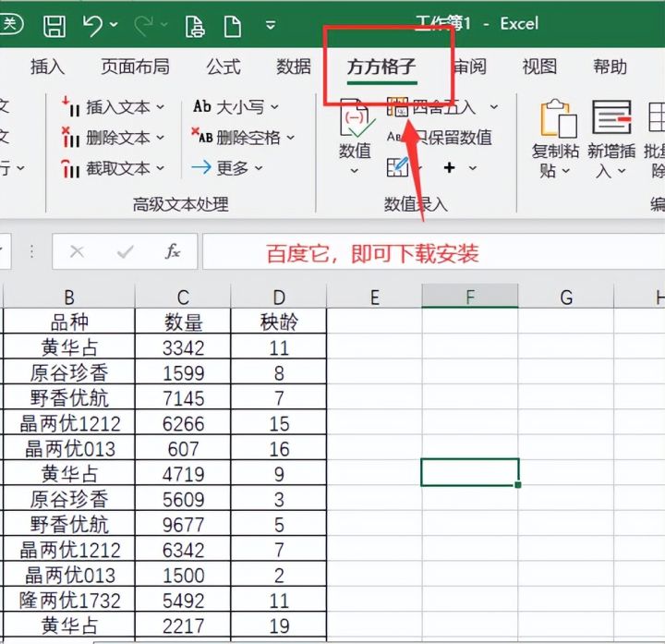The width and height of the screenshot is (665, 644).
Task: Select column B header
Action: [69, 296]
